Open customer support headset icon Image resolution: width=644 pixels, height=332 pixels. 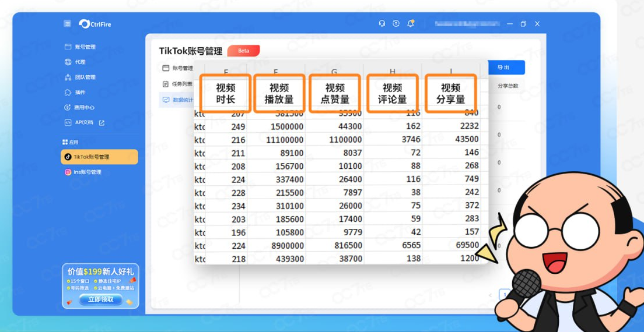click(x=382, y=24)
